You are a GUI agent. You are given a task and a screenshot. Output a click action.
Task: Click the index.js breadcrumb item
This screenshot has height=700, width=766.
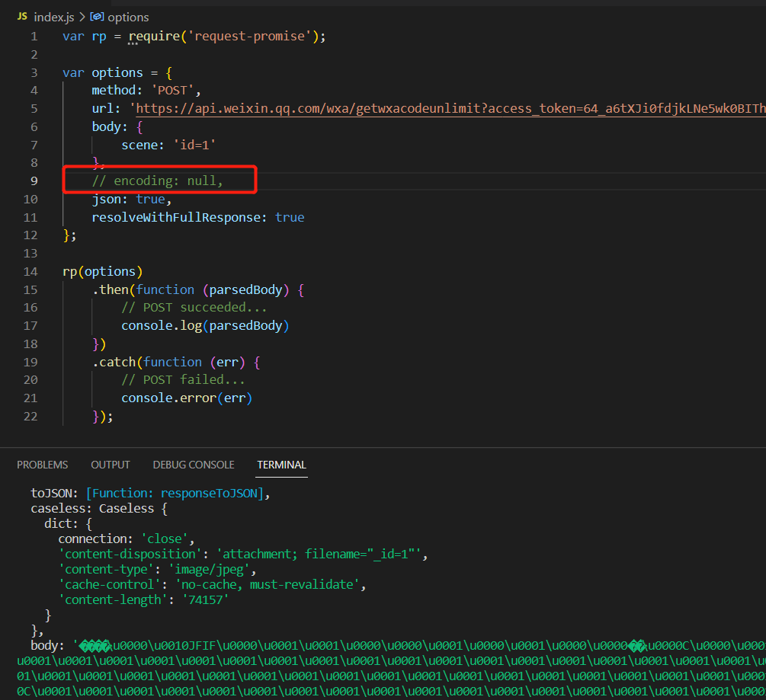[54, 17]
